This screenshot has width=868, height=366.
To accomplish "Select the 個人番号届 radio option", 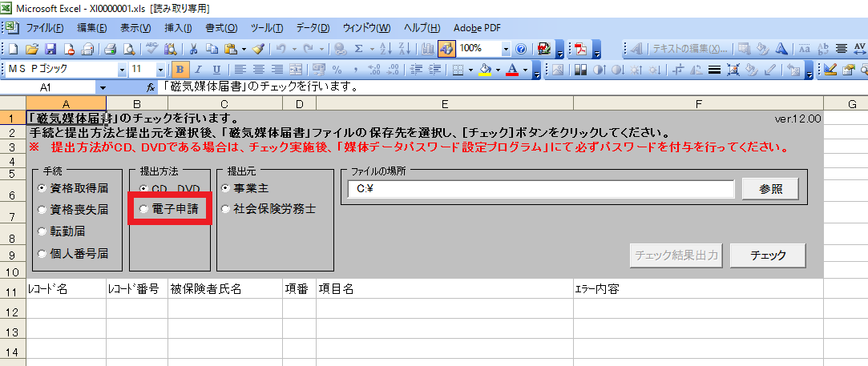I will pos(42,254).
